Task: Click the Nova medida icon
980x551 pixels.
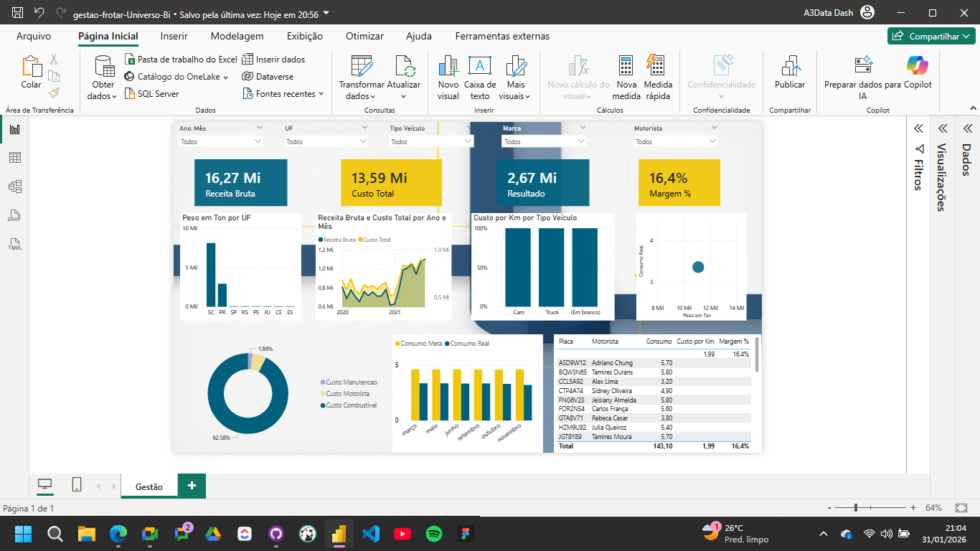Action: tap(626, 67)
